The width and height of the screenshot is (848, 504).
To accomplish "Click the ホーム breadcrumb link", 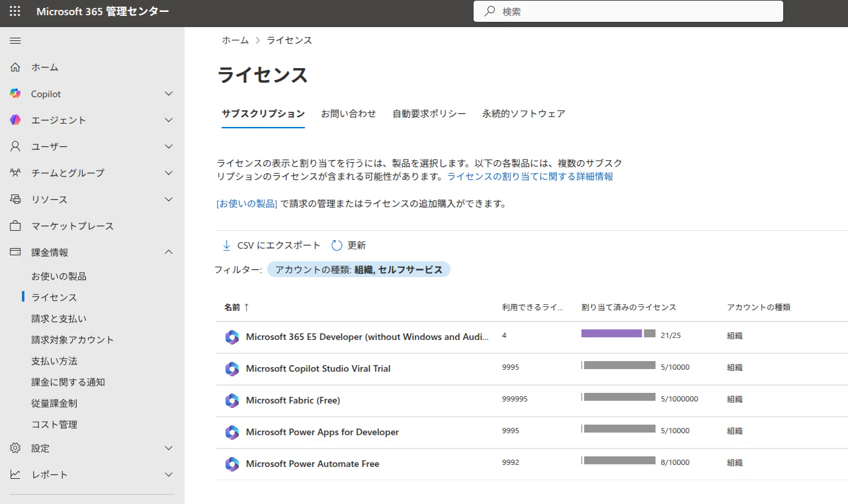I will 235,40.
